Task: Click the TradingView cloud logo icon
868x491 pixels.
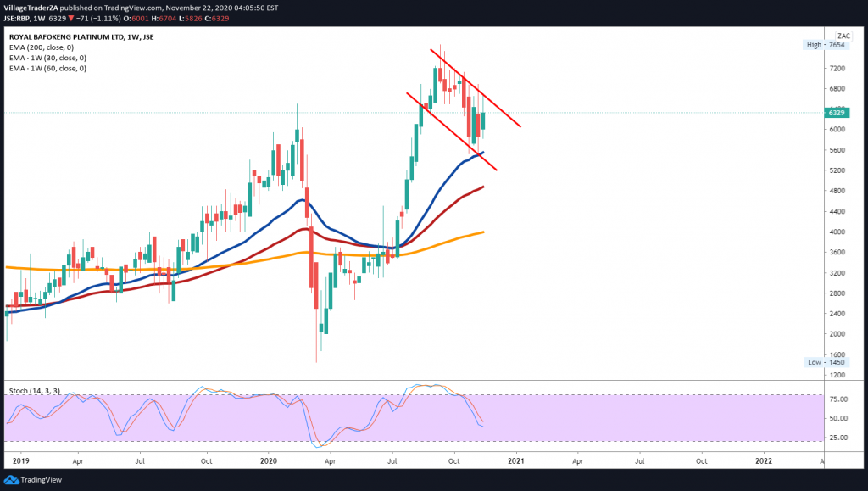Action: pyautogui.click(x=12, y=478)
